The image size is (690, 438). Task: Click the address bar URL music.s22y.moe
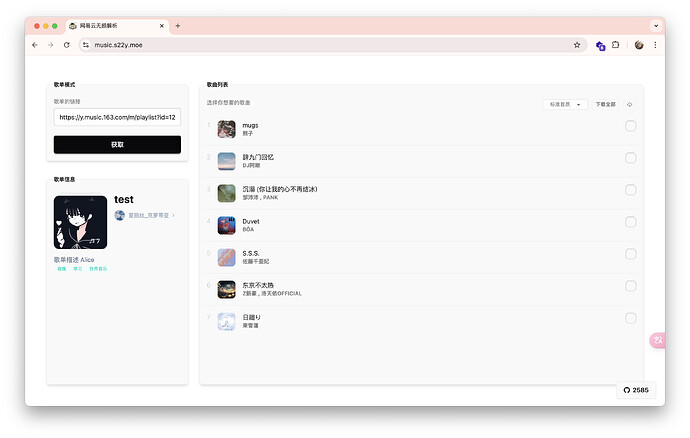(x=118, y=45)
